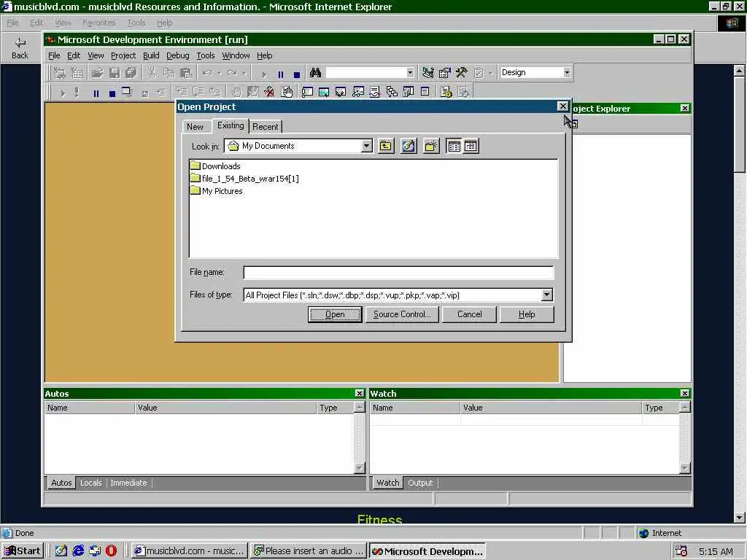The image size is (747, 560).
Task: Expand the Undo history dropdown arrow
Action: tap(219, 73)
